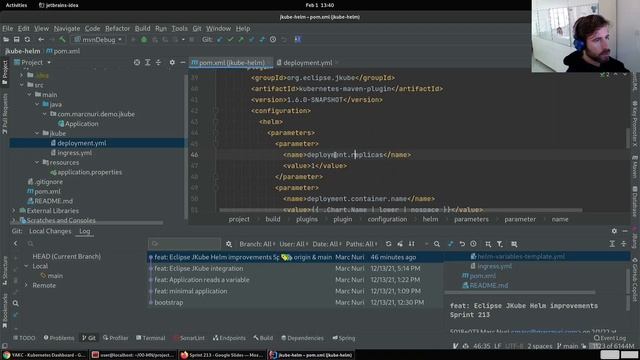Click the green Build hammer icon
Screen dimensions: 640x360
tap(62, 40)
